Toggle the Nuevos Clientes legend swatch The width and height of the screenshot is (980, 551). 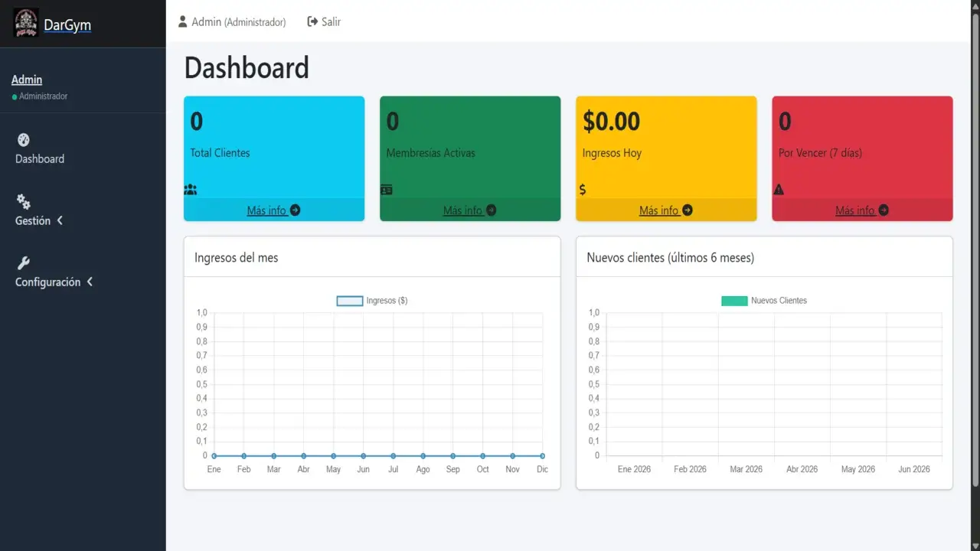point(734,301)
